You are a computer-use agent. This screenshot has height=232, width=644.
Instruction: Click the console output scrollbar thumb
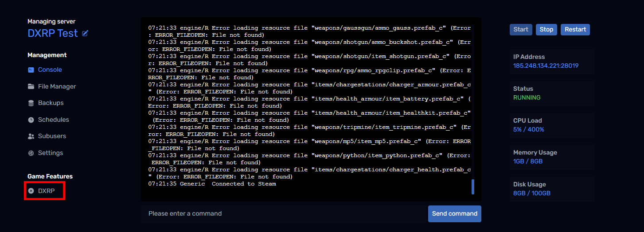pyautogui.click(x=473, y=187)
